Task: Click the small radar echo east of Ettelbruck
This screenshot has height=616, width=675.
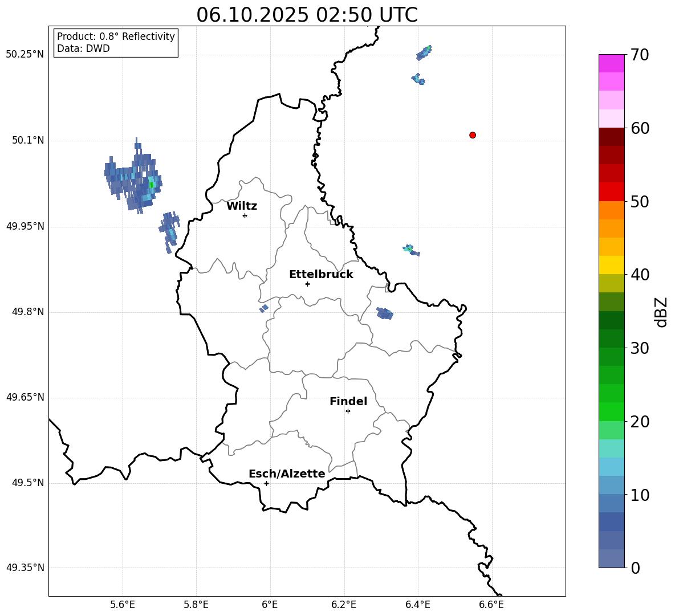Action: (384, 313)
